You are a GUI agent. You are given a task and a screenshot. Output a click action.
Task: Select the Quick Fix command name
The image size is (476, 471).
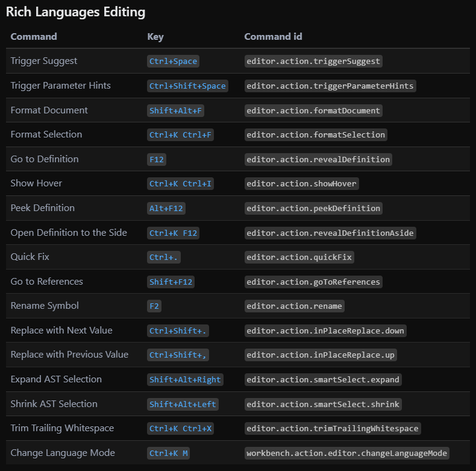30,257
